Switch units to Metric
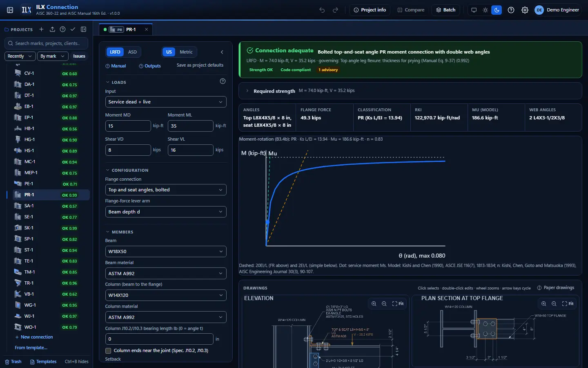This screenshot has width=588, height=368. [186, 52]
